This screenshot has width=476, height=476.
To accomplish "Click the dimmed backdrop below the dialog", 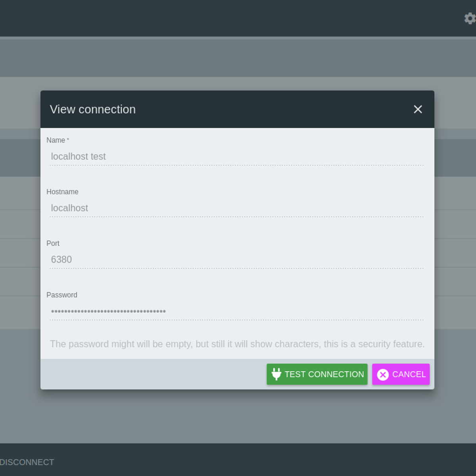I will click(x=238, y=416).
